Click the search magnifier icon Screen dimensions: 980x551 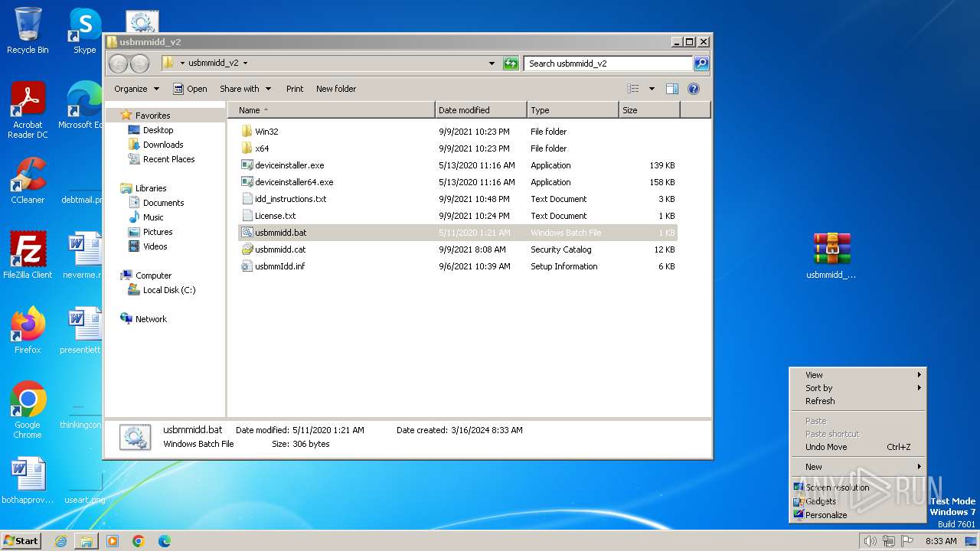pos(701,64)
